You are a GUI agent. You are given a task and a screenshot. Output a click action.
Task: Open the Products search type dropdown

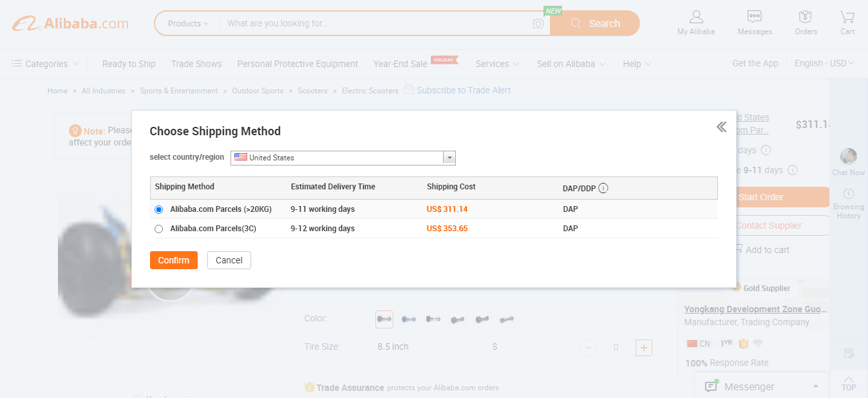coord(188,23)
